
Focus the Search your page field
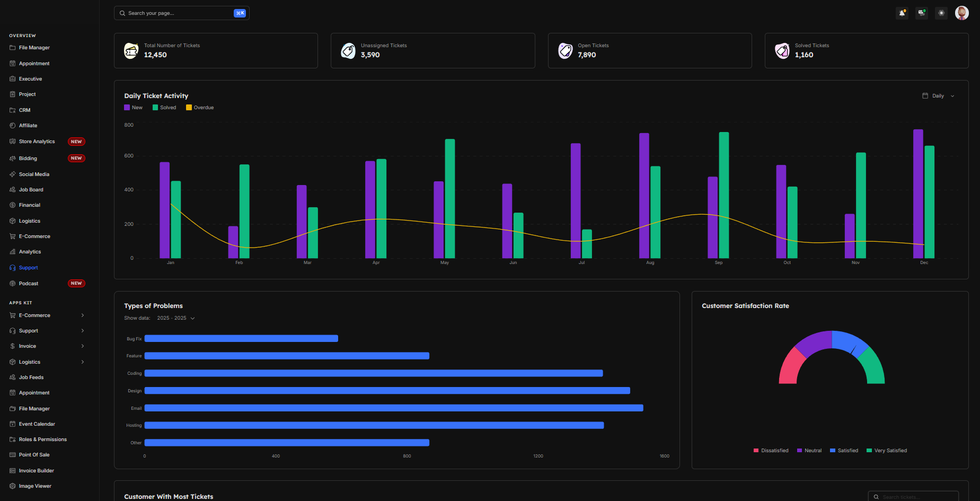(178, 13)
